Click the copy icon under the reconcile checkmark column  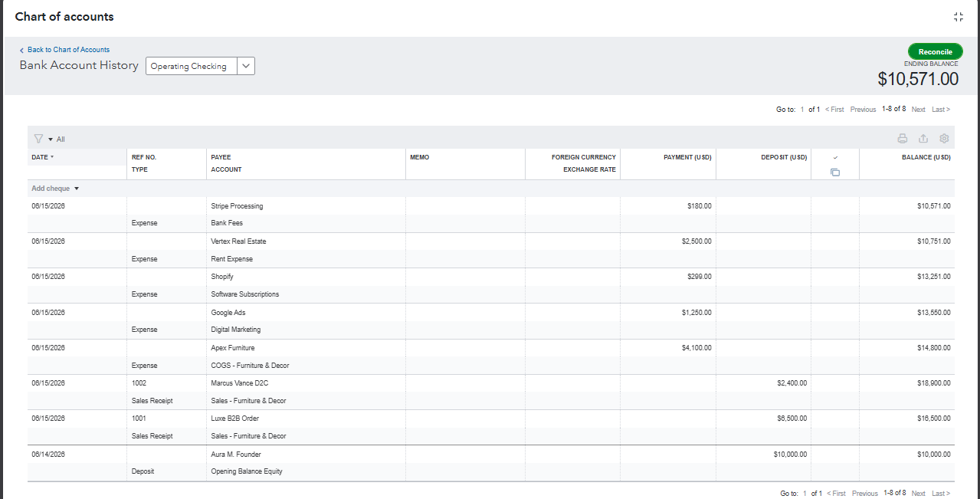[x=835, y=172]
